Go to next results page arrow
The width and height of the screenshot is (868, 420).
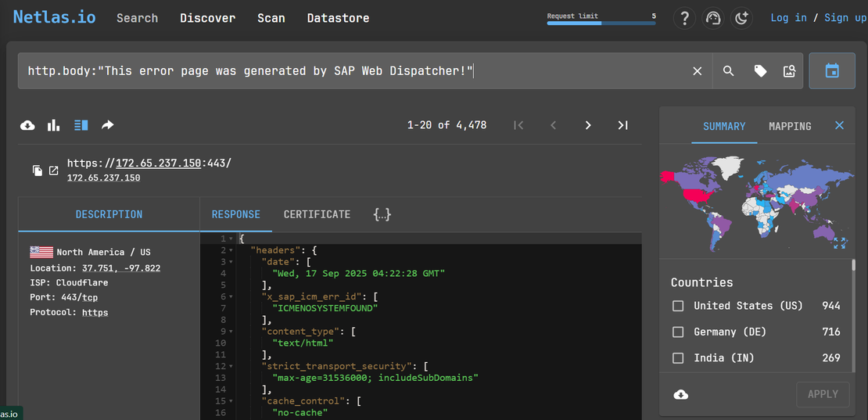click(x=588, y=125)
